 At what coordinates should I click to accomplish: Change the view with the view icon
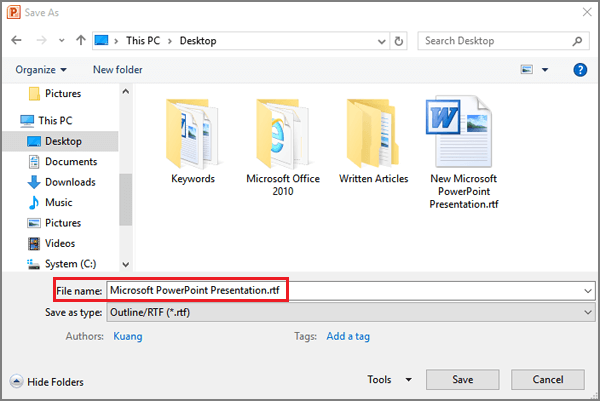pos(527,70)
